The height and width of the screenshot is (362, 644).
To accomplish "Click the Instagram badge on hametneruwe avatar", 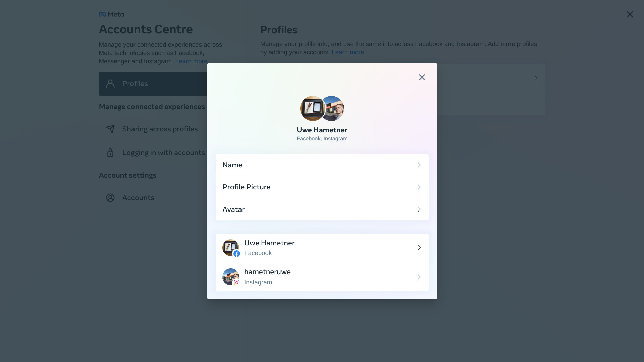I will pyautogui.click(x=237, y=283).
